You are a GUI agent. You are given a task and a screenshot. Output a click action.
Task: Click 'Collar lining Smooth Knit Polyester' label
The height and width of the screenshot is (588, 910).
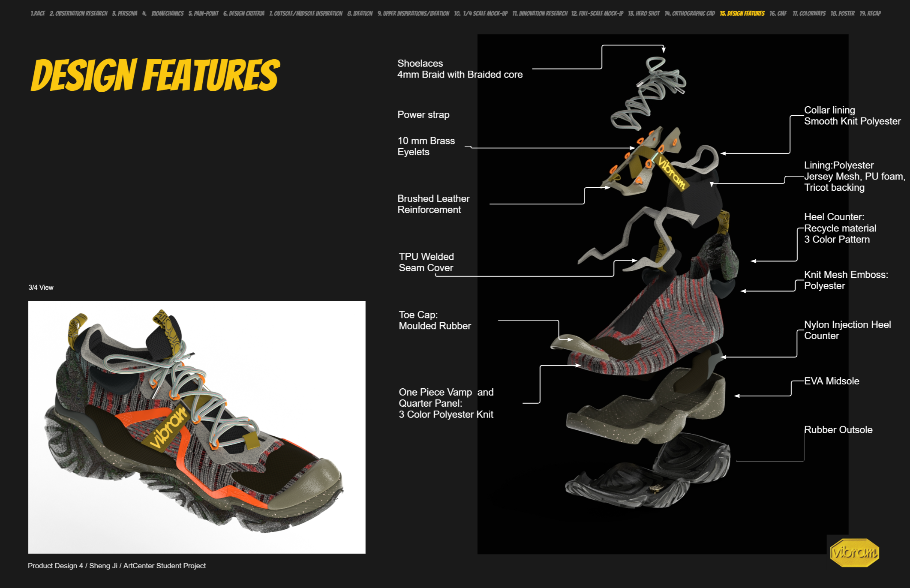852,116
